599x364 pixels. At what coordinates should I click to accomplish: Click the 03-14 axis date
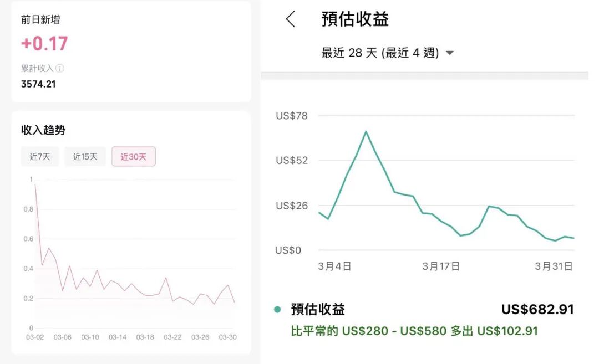pos(117,337)
